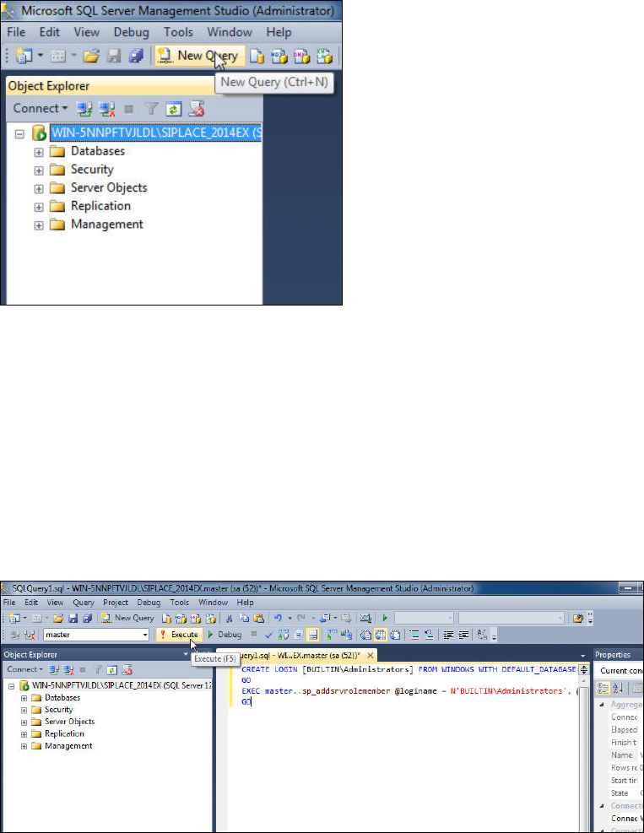This screenshot has width=644, height=833.
Task: Click Database Engine Query icon beside New Query
Action: coord(257,56)
